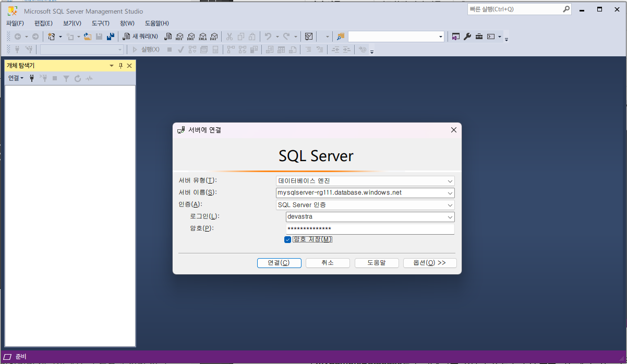Screen dimensions: 627x364
Task: Click the 암호 password field
Action: click(x=370, y=229)
